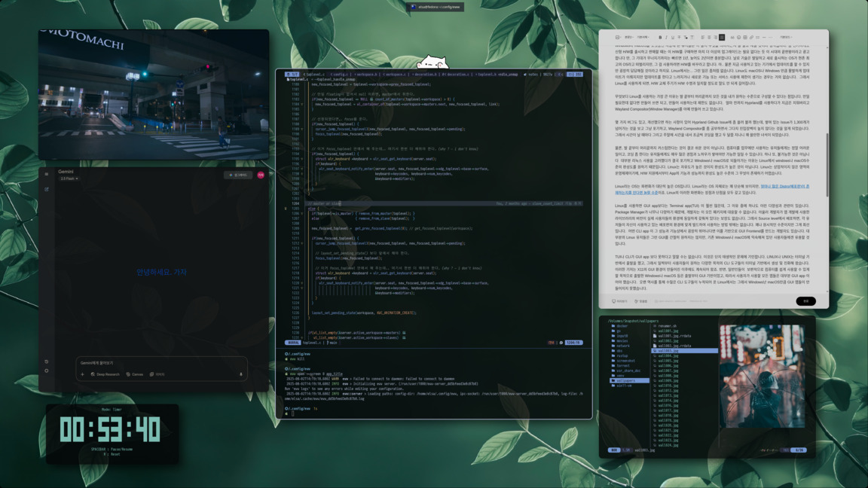Screen dimensions: 868x488
Task: Open the Gemini hamburger menu
Action: (47, 174)
